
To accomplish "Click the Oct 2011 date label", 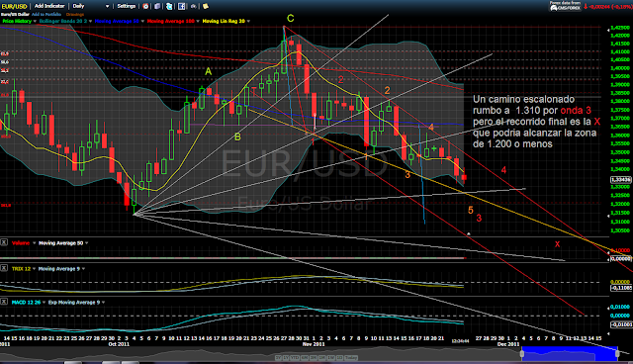I will coord(119,344).
